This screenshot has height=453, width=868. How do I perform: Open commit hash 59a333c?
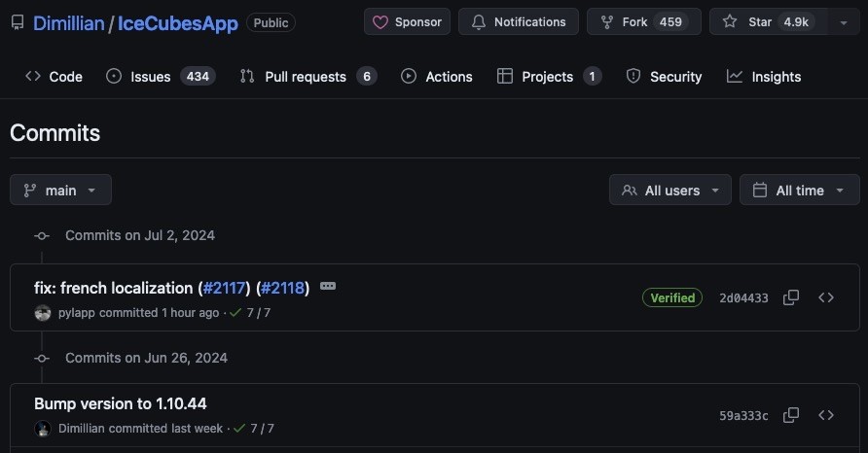coord(743,415)
